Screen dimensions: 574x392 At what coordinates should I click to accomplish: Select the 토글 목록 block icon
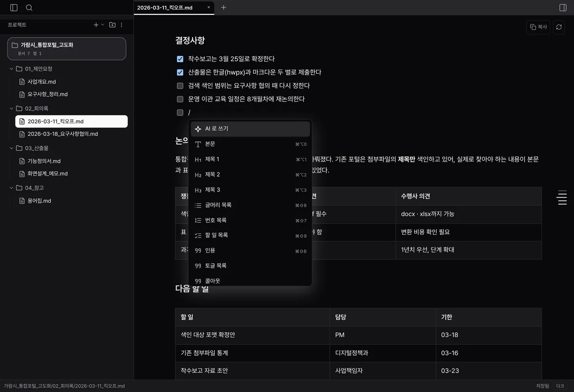click(198, 266)
